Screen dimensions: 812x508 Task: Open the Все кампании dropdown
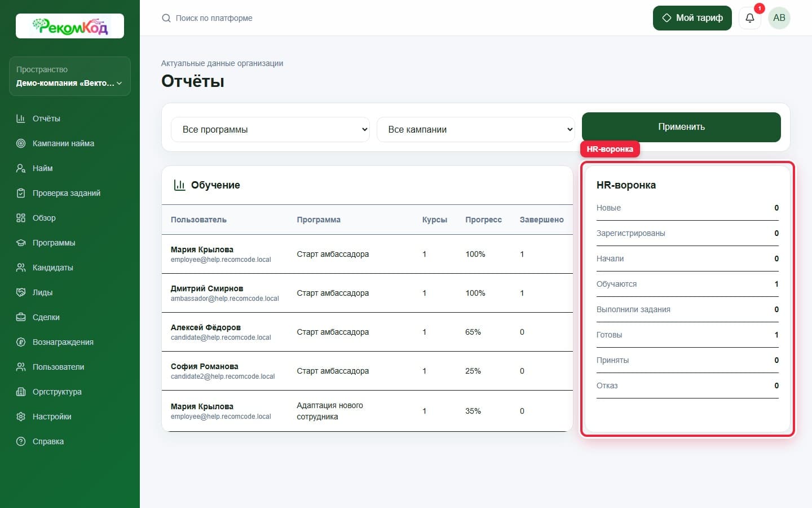click(476, 129)
